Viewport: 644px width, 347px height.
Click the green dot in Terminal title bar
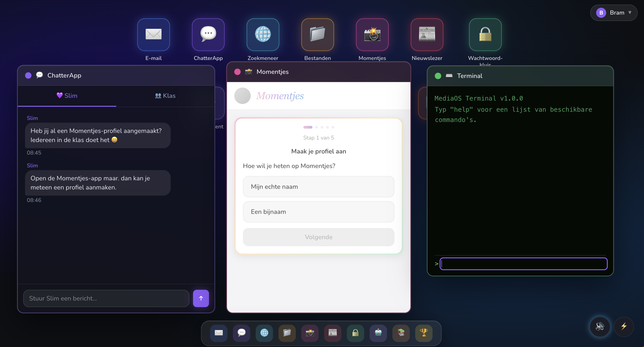[438, 76]
